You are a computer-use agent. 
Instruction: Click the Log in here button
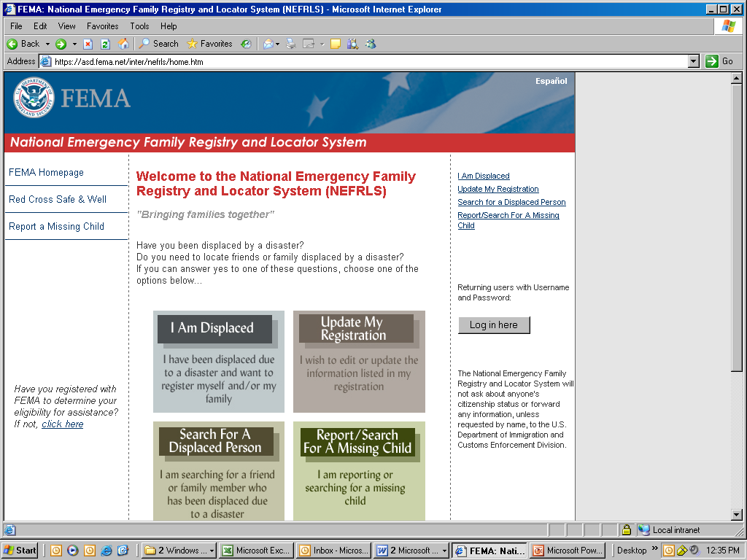[x=494, y=325]
